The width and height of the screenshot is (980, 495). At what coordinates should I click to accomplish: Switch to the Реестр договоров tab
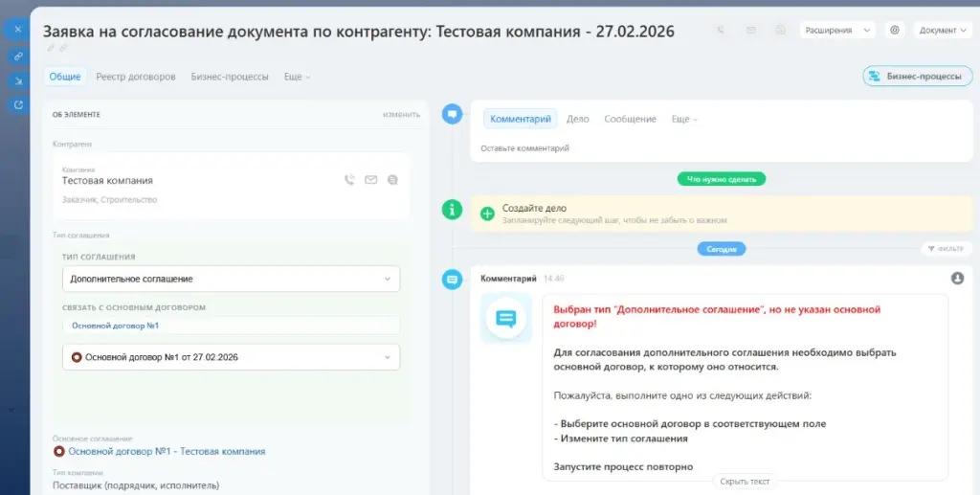point(136,77)
